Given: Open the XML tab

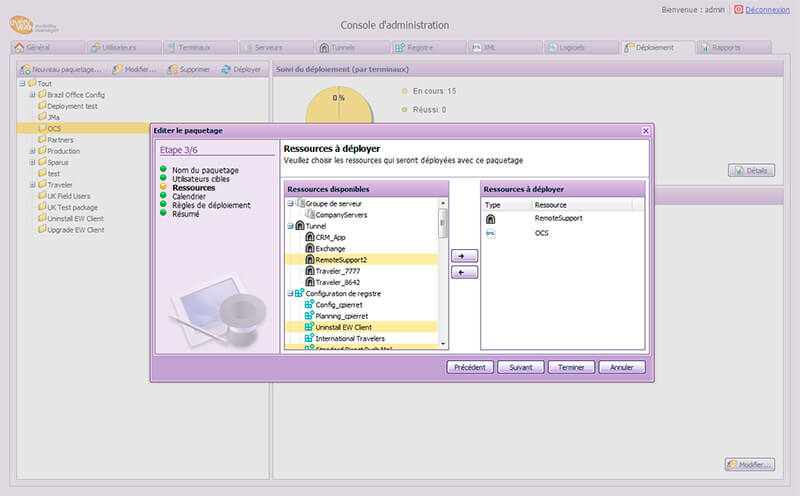Looking at the screenshot, I should (506, 47).
